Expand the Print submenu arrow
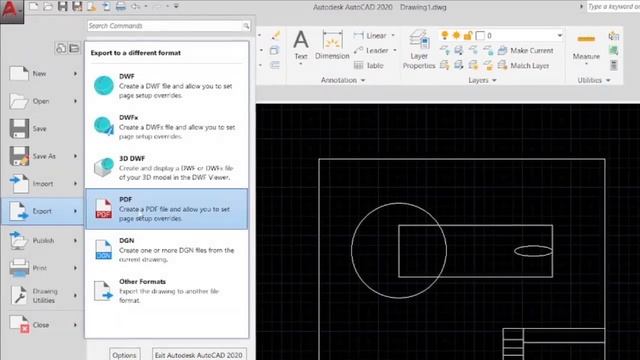The image size is (640, 360). pyautogui.click(x=76, y=268)
